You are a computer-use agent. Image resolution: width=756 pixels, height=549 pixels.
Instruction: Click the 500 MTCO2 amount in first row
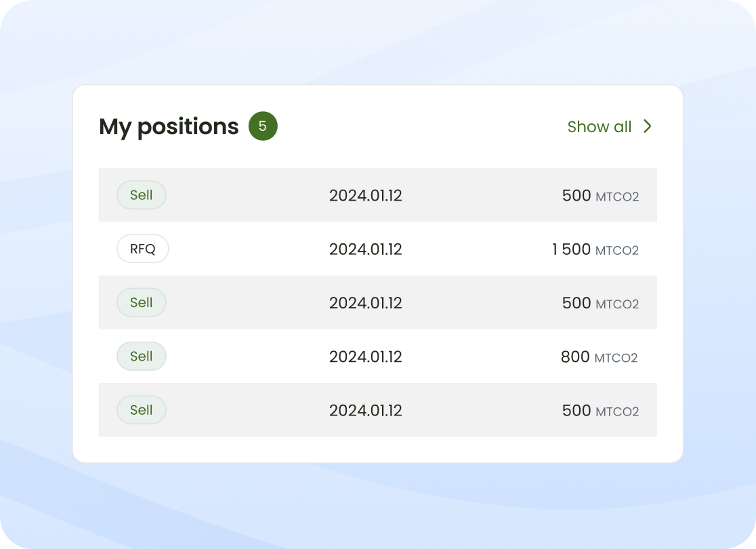pyautogui.click(x=600, y=196)
